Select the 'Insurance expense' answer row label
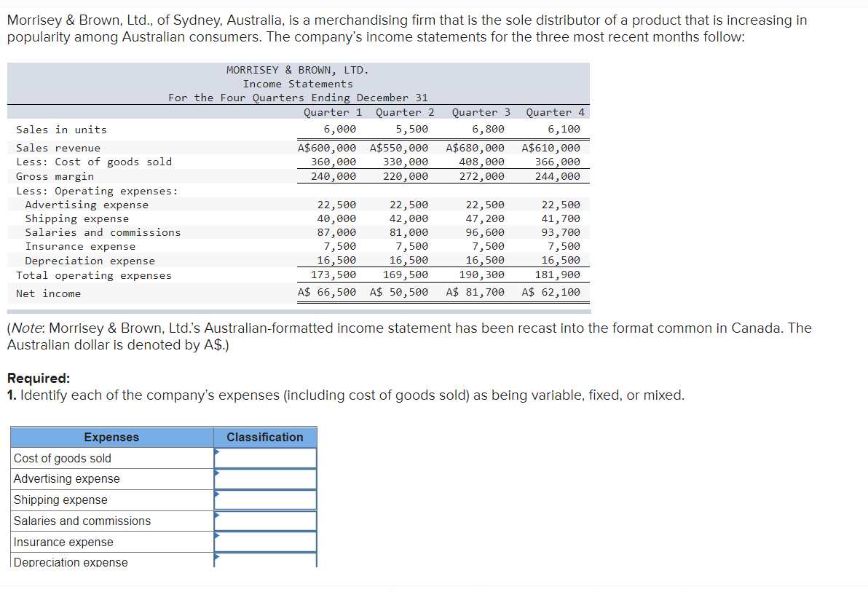This screenshot has height=592, width=868. (x=63, y=542)
